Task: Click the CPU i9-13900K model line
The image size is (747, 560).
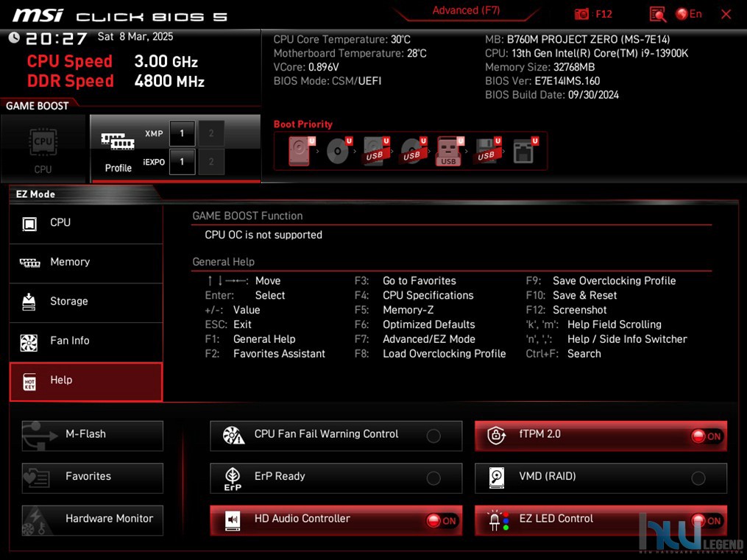Action: [x=587, y=53]
